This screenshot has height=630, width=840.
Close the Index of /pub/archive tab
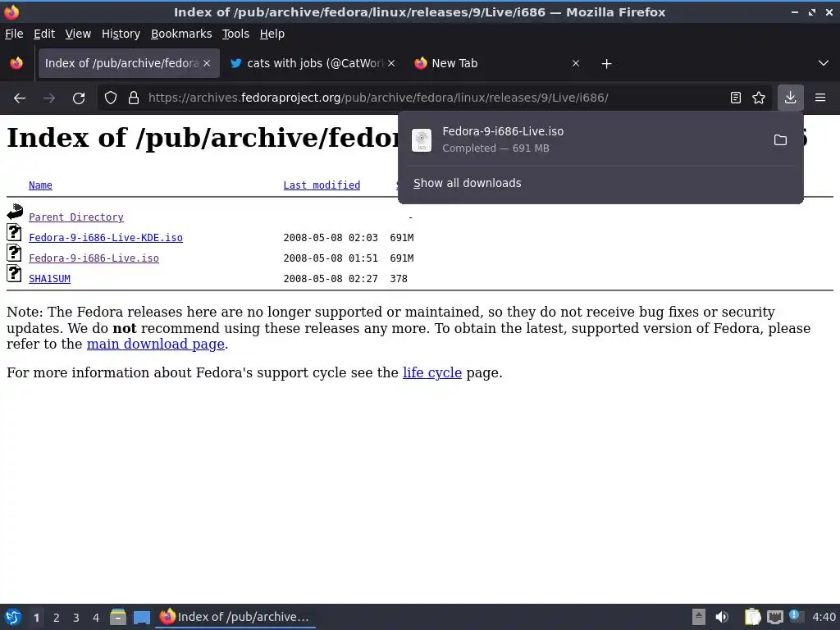(x=207, y=63)
